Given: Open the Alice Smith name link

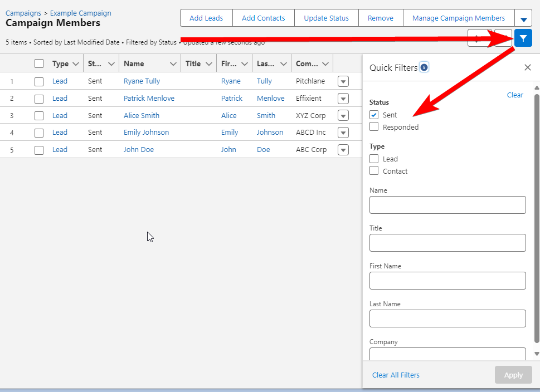Looking at the screenshot, I should [142, 116].
